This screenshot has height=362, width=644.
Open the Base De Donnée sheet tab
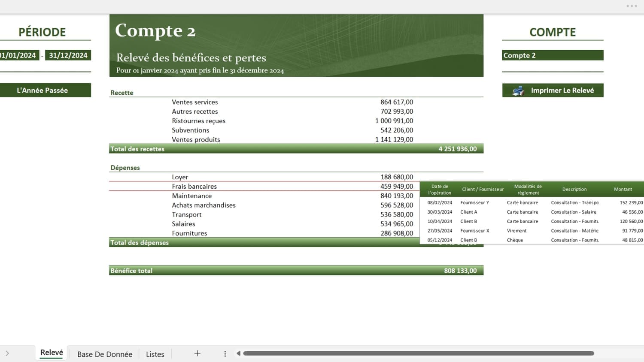(105, 354)
